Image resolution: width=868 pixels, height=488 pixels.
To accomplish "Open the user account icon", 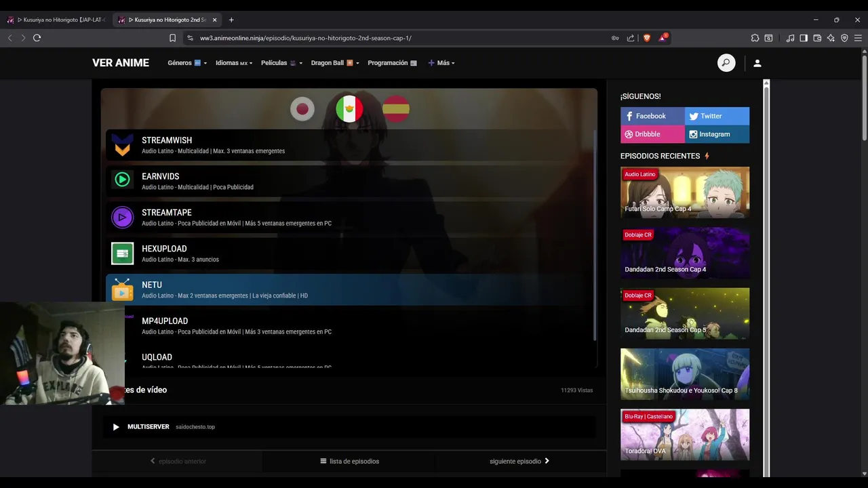I will 757,63.
